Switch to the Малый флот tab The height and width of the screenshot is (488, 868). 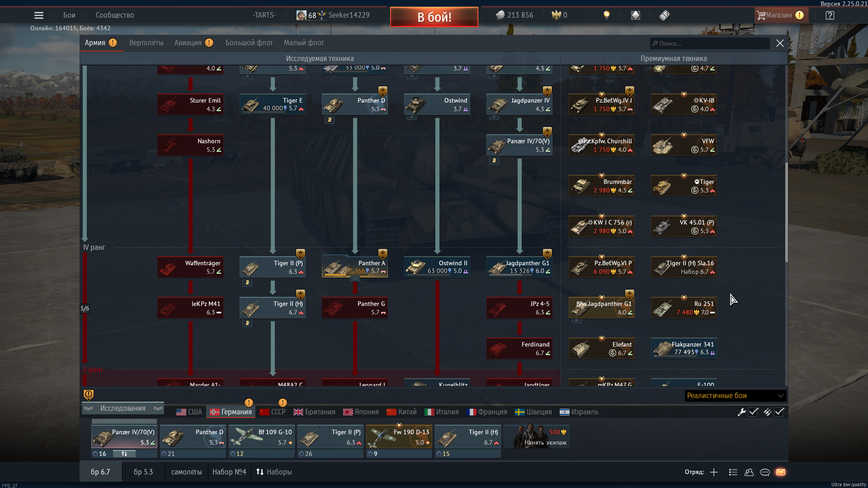click(x=304, y=43)
